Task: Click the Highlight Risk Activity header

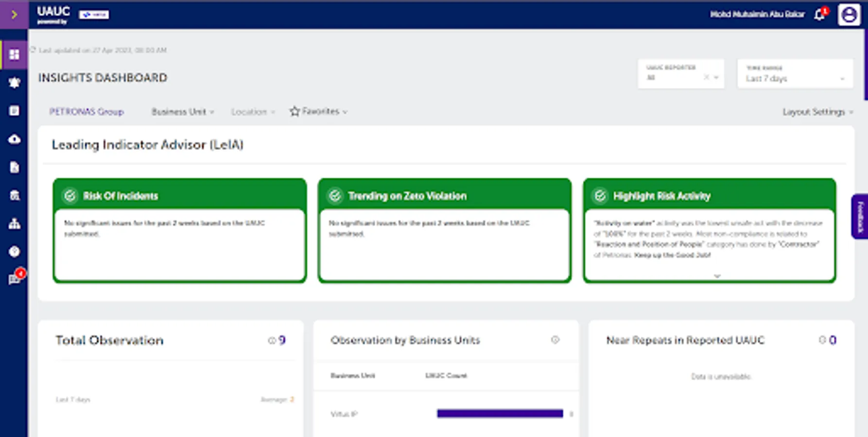Action: (710, 195)
